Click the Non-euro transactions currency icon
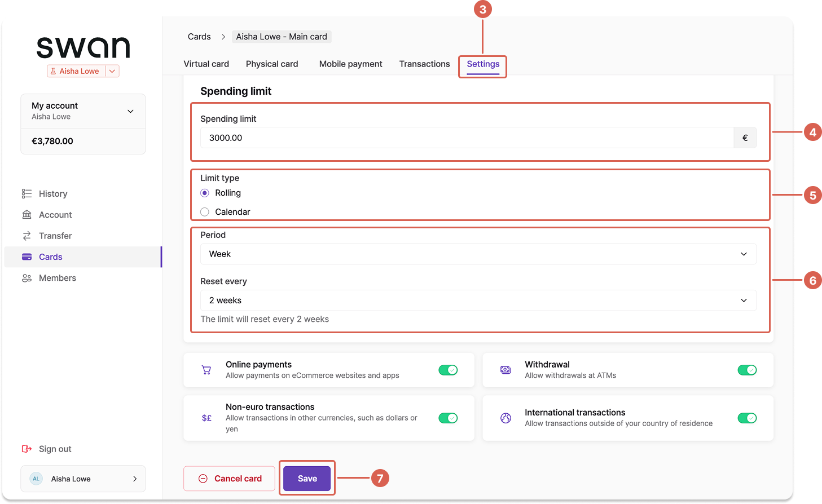Image resolution: width=822 pixels, height=504 pixels. (206, 418)
